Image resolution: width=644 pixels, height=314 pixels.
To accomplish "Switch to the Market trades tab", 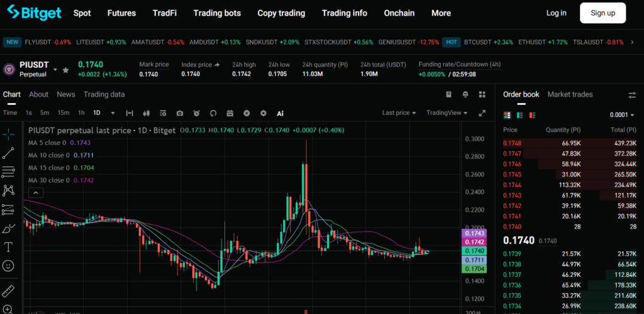I will (x=570, y=94).
